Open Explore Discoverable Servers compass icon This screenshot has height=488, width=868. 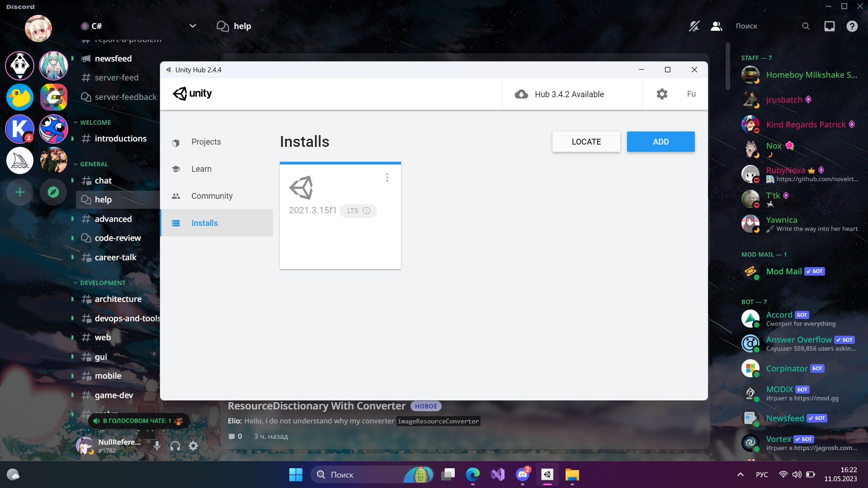[x=53, y=192]
